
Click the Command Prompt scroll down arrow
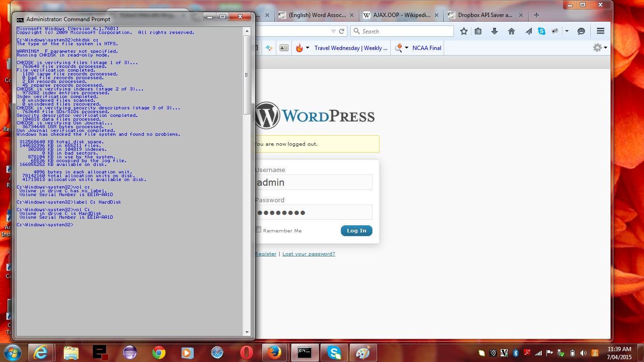pos(247,332)
